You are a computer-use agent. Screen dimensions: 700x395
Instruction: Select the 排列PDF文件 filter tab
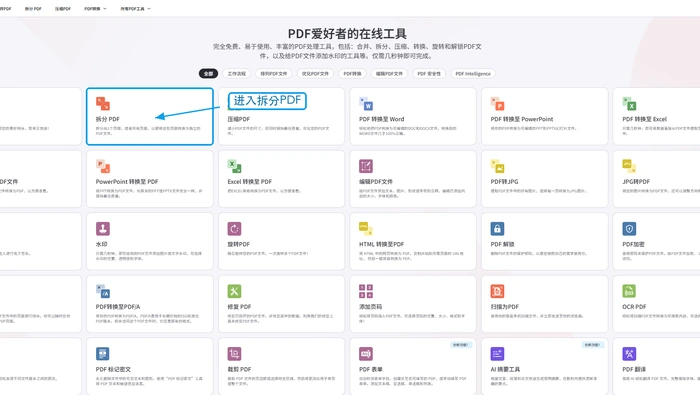274,74
